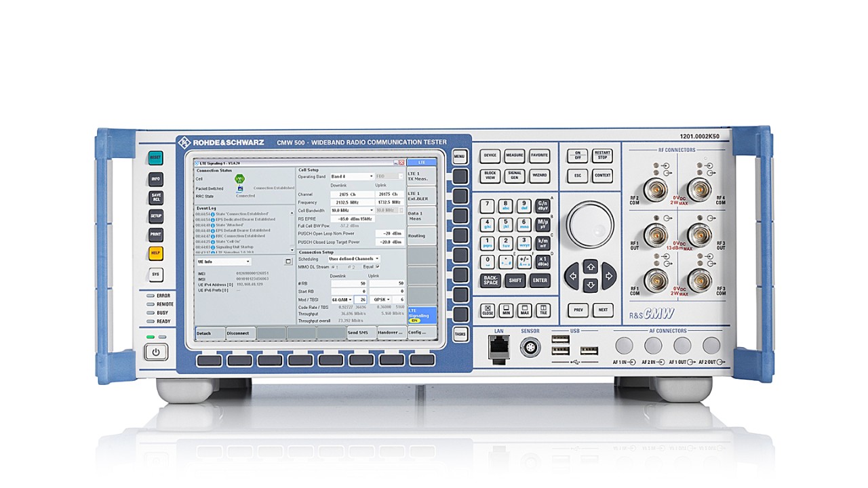This screenshot has height=488, width=868.
Task: Click the M/µ µV unit key
Action: 542,224
